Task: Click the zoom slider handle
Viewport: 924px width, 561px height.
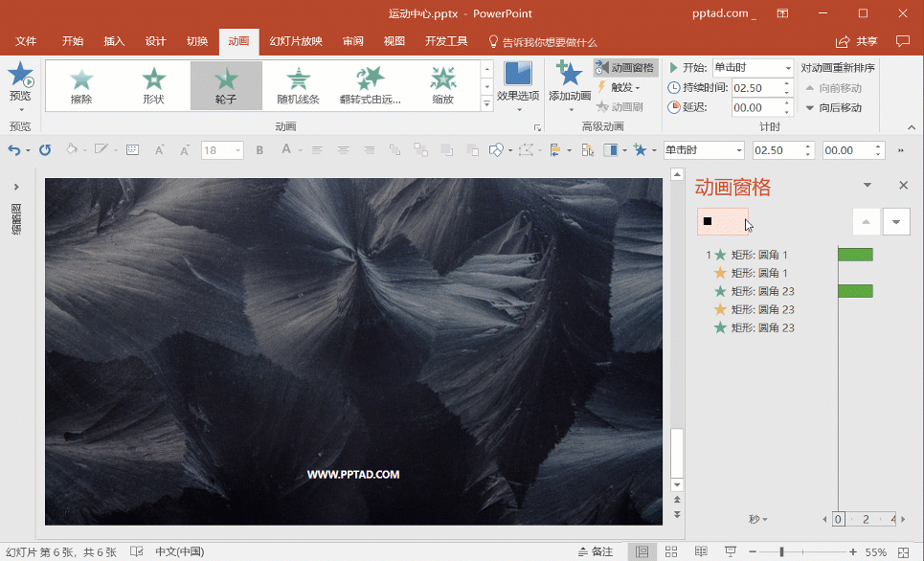Action: point(781,552)
